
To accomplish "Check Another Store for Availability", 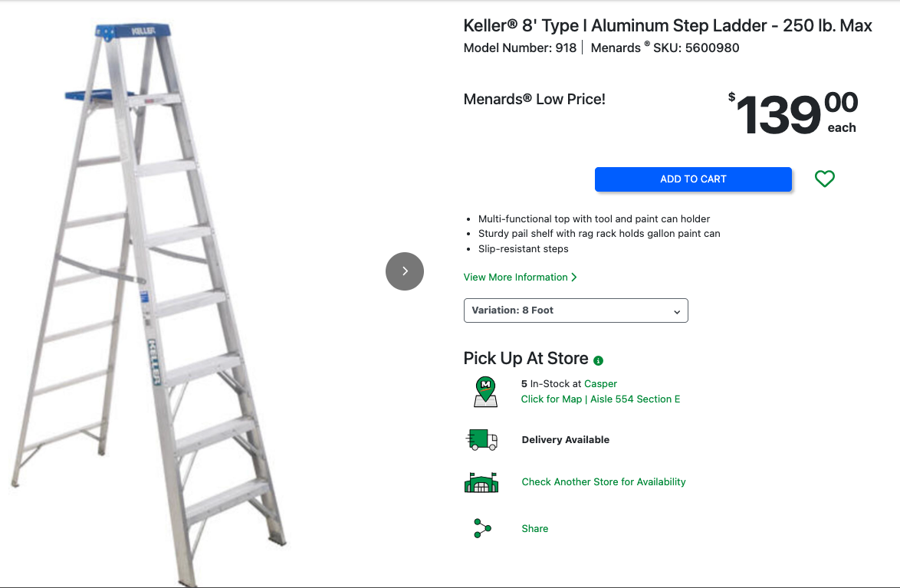I will tap(603, 481).
